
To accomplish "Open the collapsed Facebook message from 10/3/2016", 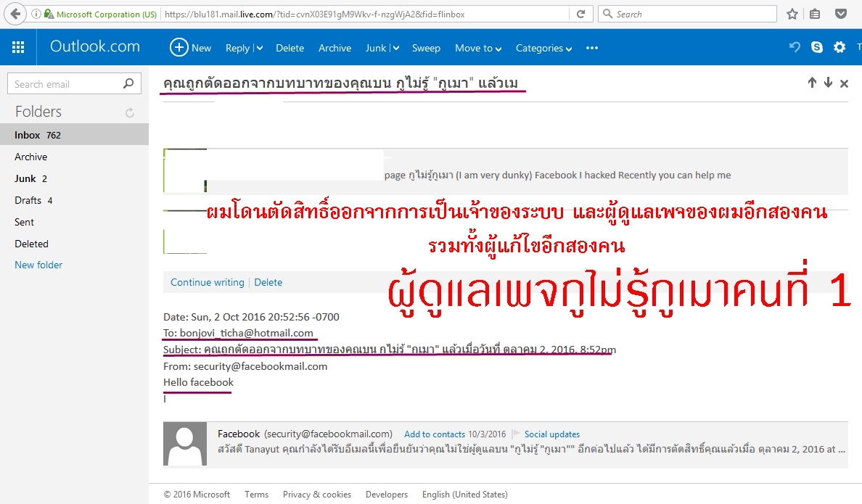I will (x=505, y=444).
